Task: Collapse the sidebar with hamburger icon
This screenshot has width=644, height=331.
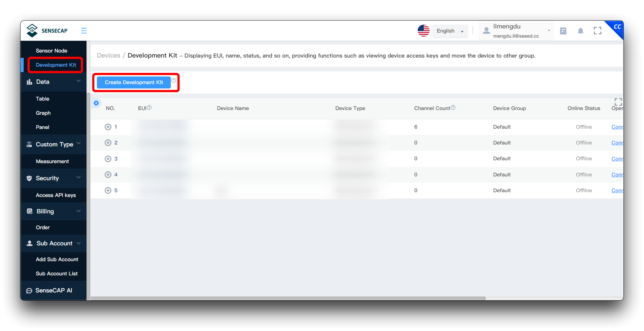Action: coord(84,31)
